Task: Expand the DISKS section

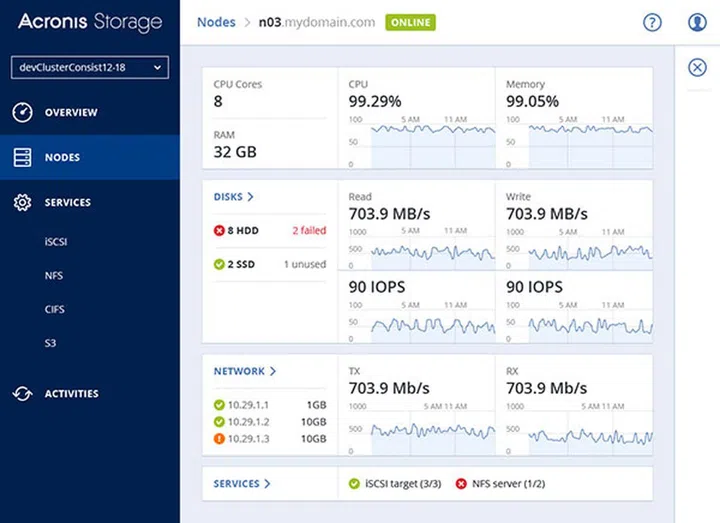Action: (x=234, y=197)
